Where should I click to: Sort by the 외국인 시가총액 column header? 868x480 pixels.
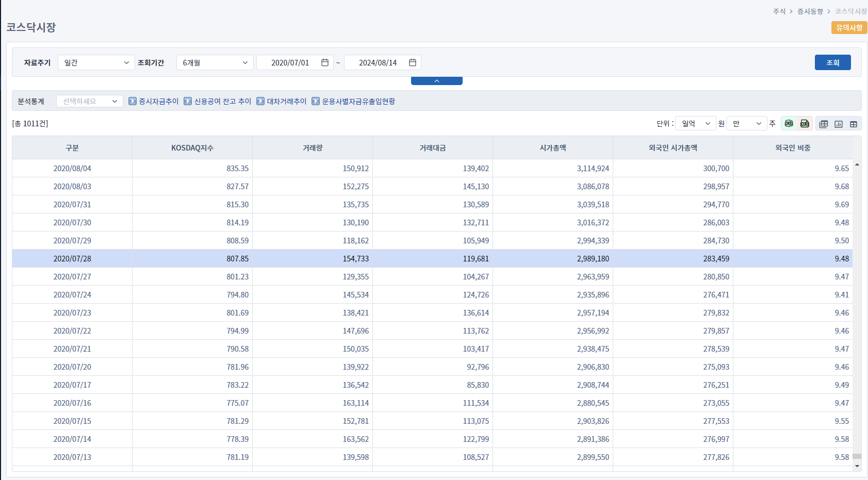point(673,147)
